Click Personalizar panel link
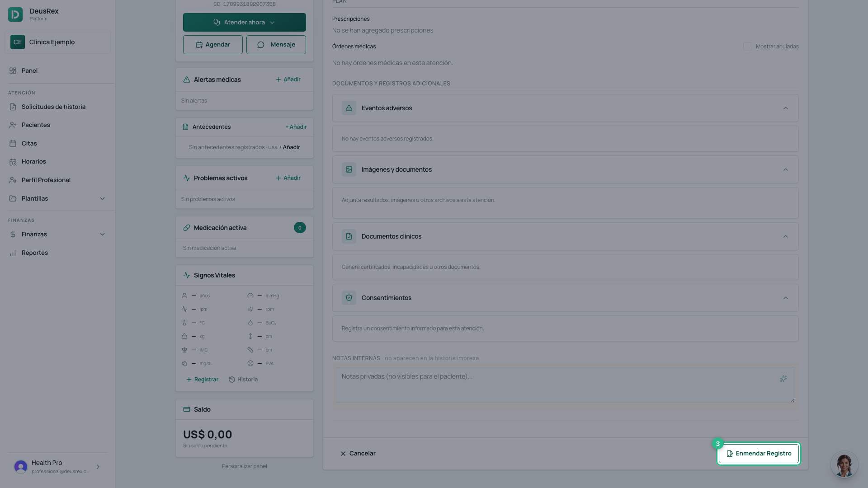Image resolution: width=868 pixels, height=488 pixels. coord(245,466)
